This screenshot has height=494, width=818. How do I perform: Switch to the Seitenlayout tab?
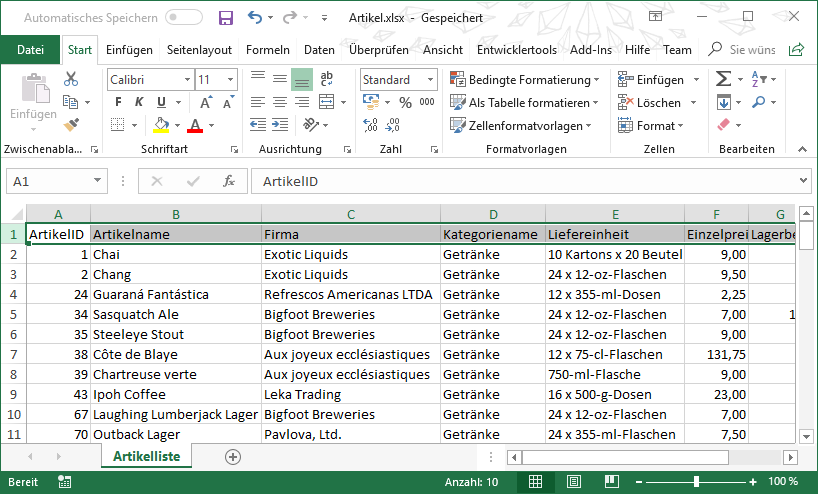pos(199,50)
